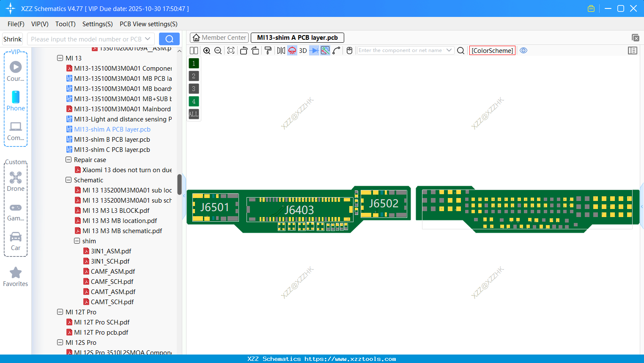Switch to the MI13-shim A PCB layer tab
644x363 pixels.
pyautogui.click(x=297, y=38)
